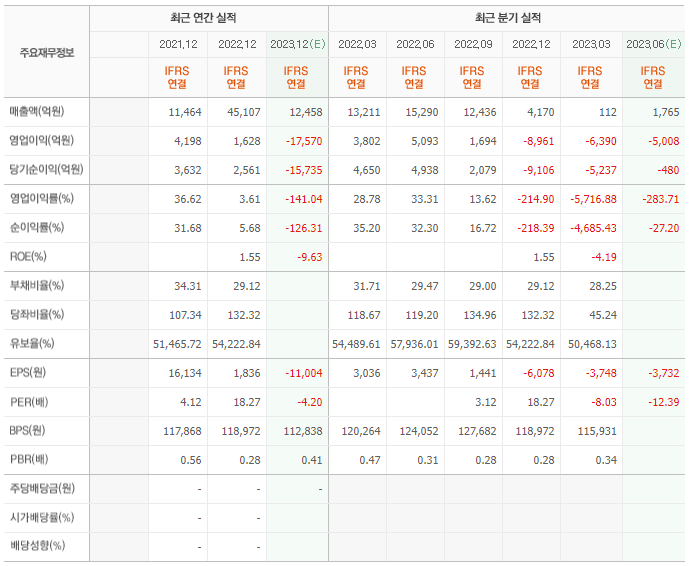Click the ROE value -9.63

tap(310, 257)
